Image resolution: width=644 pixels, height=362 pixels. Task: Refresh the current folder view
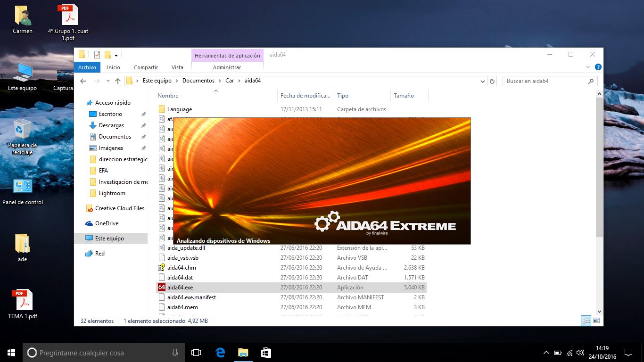pyautogui.click(x=492, y=81)
